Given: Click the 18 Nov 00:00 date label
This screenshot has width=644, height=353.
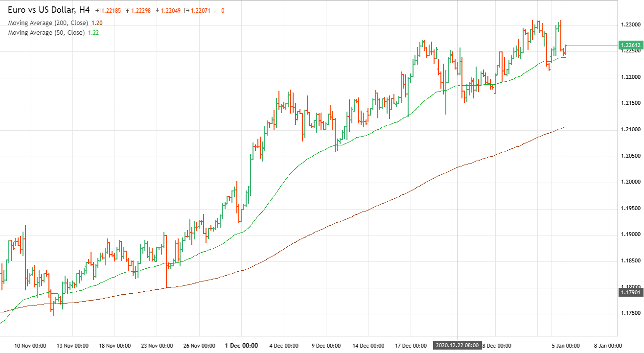Looking at the screenshot, I should [x=115, y=346].
